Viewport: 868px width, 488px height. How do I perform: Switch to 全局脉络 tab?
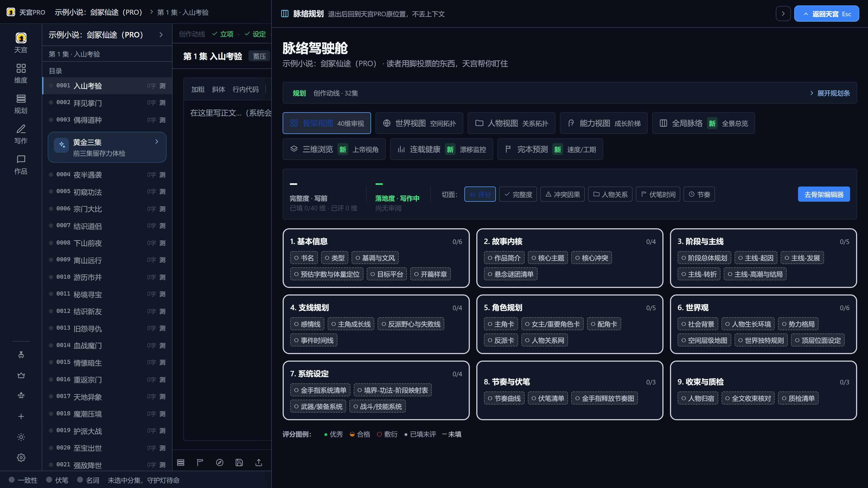click(703, 123)
